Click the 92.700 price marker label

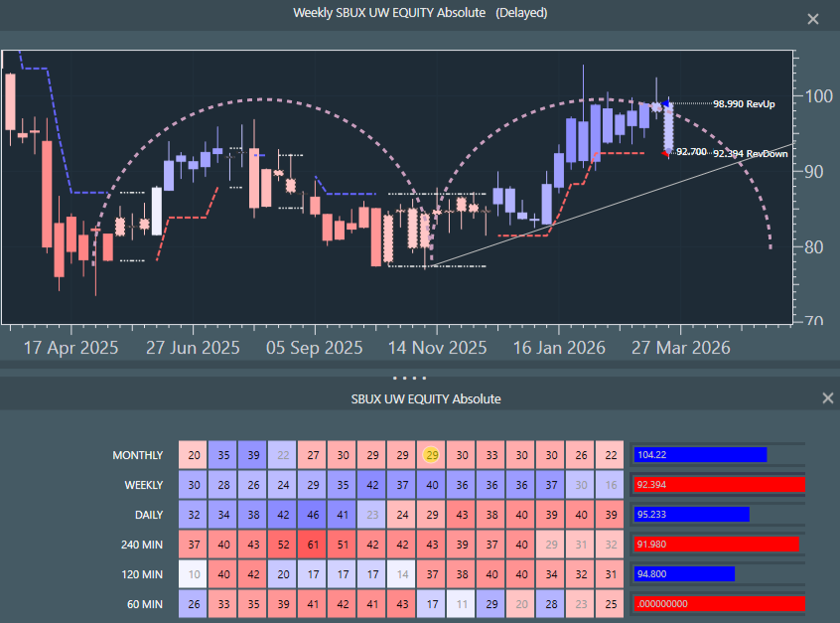(x=691, y=152)
